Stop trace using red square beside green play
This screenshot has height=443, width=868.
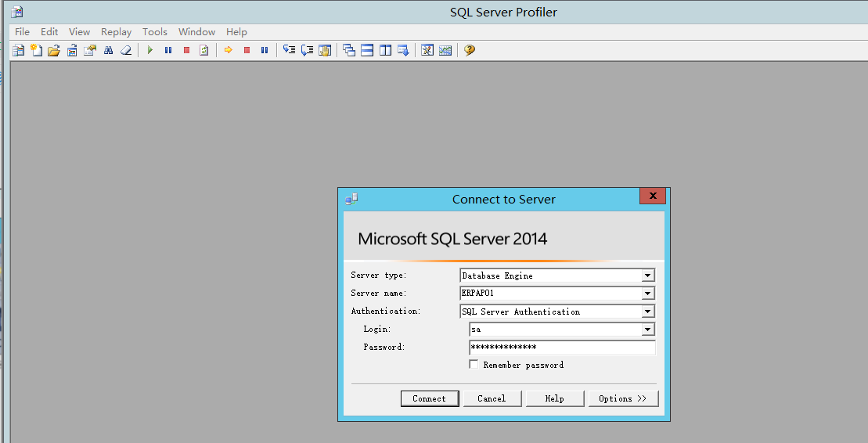coord(186,50)
